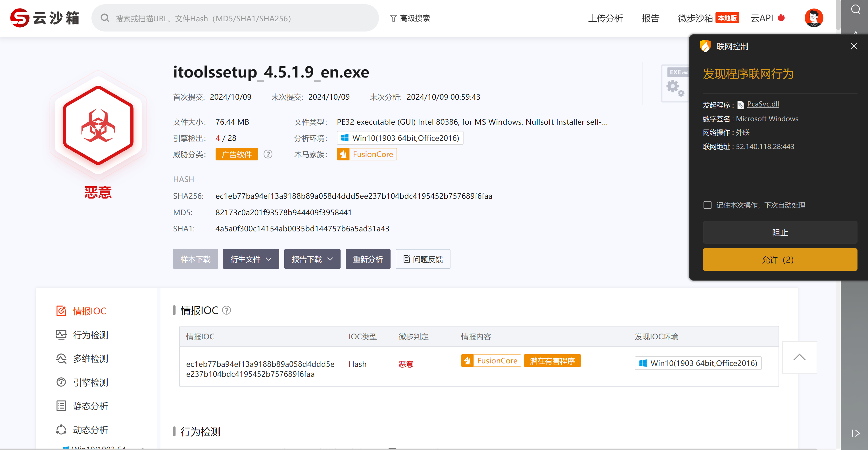Switch to 静态分析 section
Image resolution: width=868 pixels, height=450 pixels.
point(90,406)
